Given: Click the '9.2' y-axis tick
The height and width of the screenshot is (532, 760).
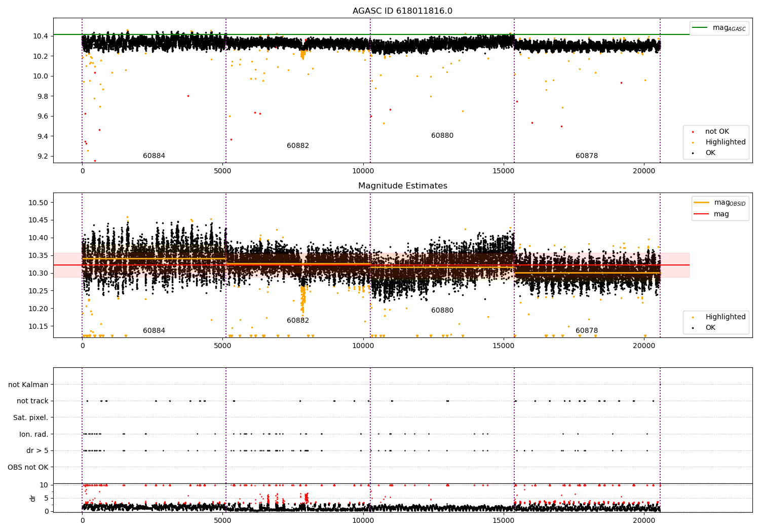Looking at the screenshot, I should pyautogui.click(x=43, y=156).
